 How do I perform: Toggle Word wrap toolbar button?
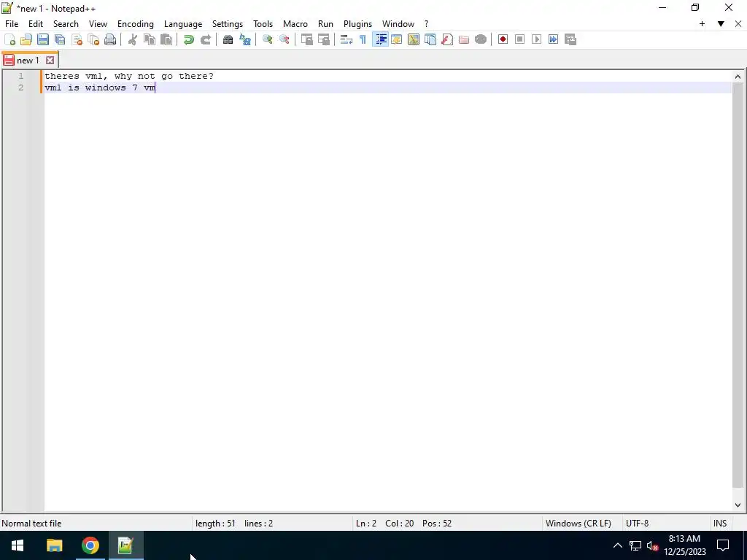[347, 39]
